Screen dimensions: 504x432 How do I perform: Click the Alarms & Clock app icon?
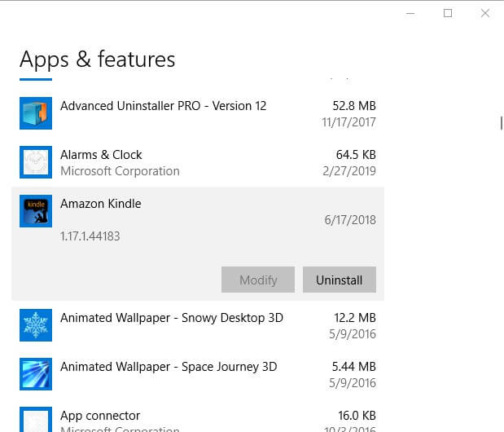pos(36,162)
